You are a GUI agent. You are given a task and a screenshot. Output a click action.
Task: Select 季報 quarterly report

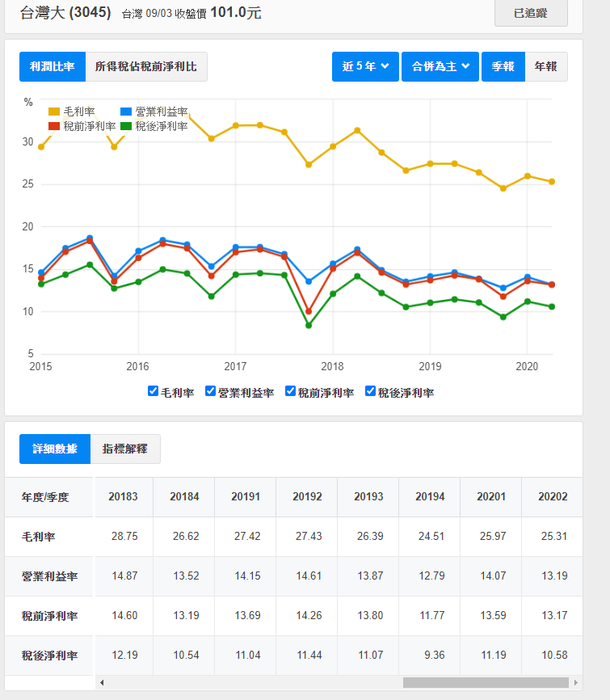point(503,66)
